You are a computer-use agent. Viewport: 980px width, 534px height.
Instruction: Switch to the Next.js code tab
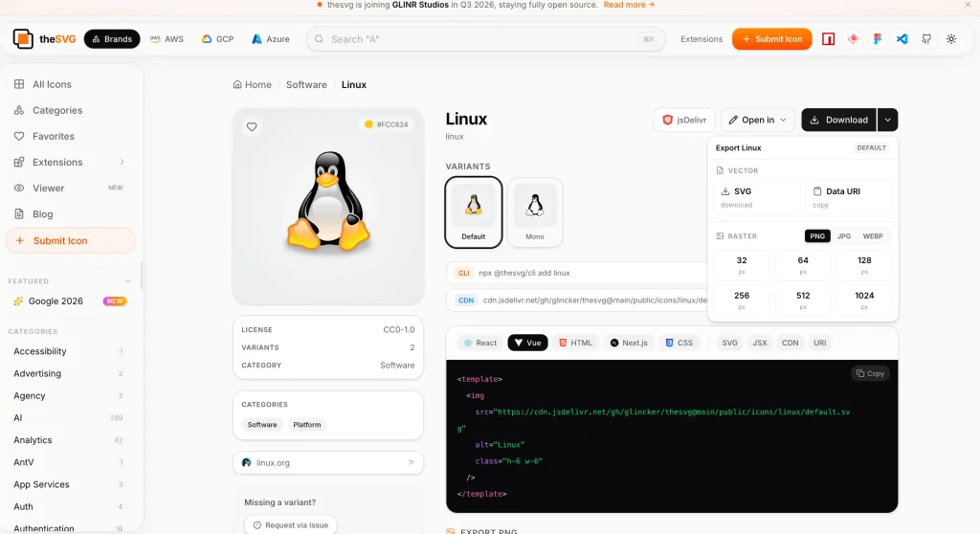click(629, 343)
